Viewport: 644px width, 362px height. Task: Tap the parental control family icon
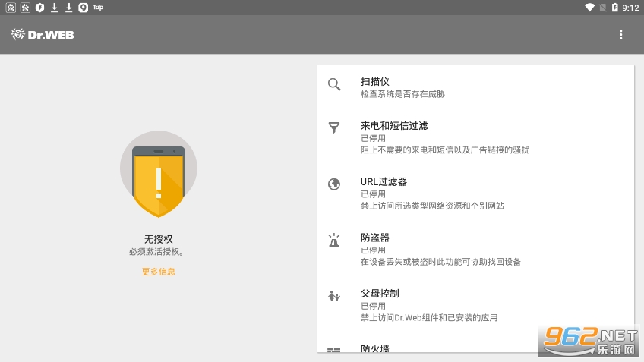tap(334, 296)
